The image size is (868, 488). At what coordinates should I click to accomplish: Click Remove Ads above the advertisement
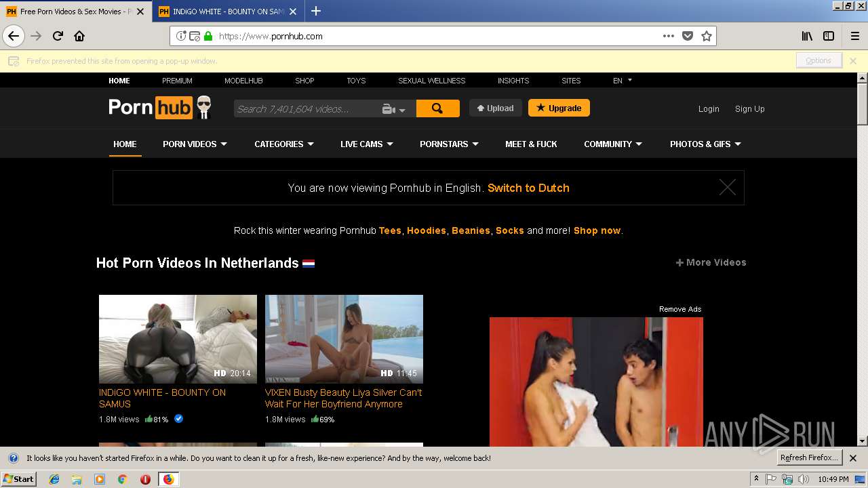tap(680, 309)
